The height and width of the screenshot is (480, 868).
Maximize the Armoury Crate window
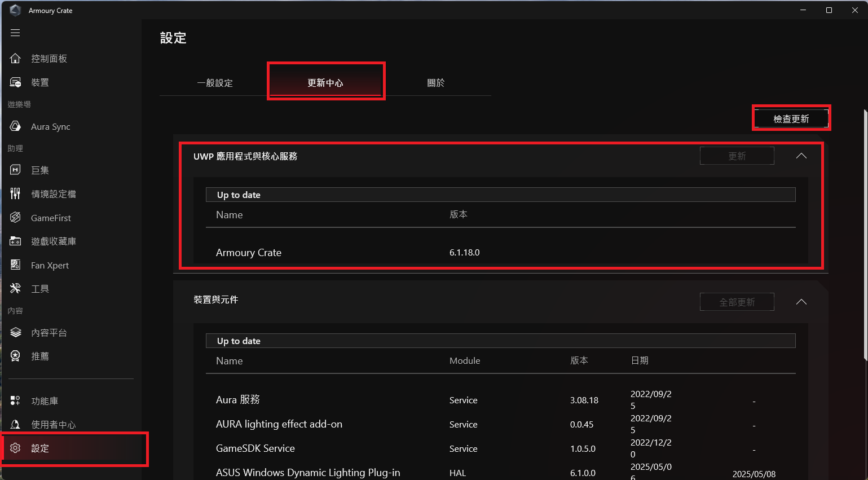pyautogui.click(x=829, y=10)
